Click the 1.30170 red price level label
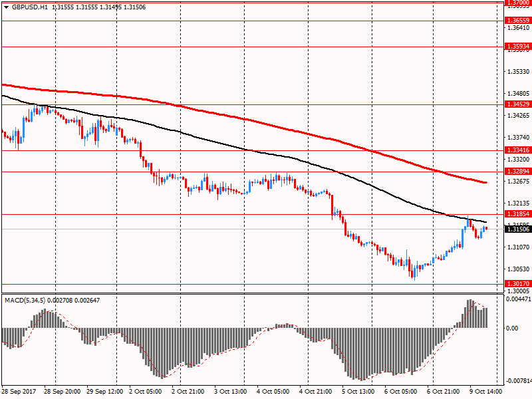532x399 pixels. tap(518, 284)
